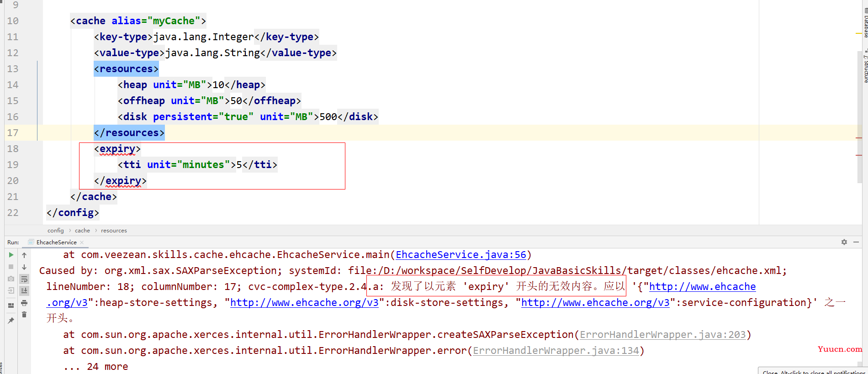The width and height of the screenshot is (868, 374).
Task: Click the closing config tag
Action: coord(73,213)
